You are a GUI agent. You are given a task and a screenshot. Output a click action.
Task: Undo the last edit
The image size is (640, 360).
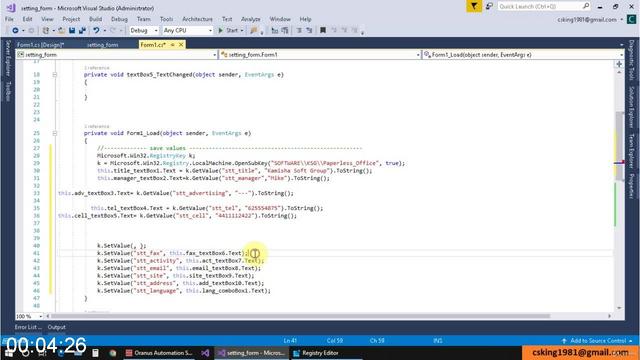coord(96,31)
